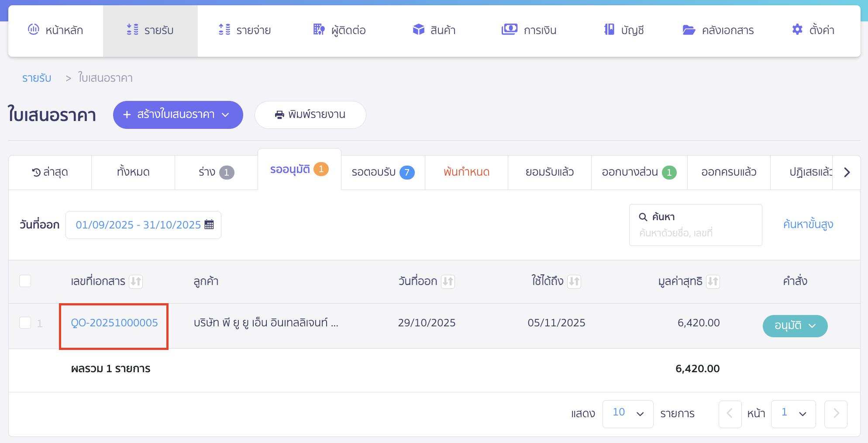Viewport: 868px width, 443px height.
Task: Switch to the รอตอบรับ tab
Action: [382, 173]
